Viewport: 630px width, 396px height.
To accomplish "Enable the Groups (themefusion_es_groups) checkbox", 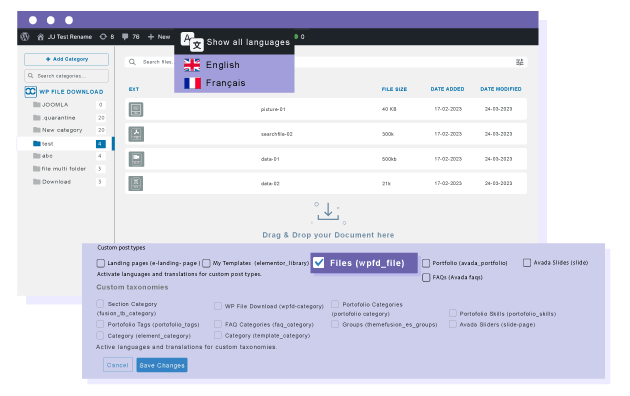I will point(335,324).
